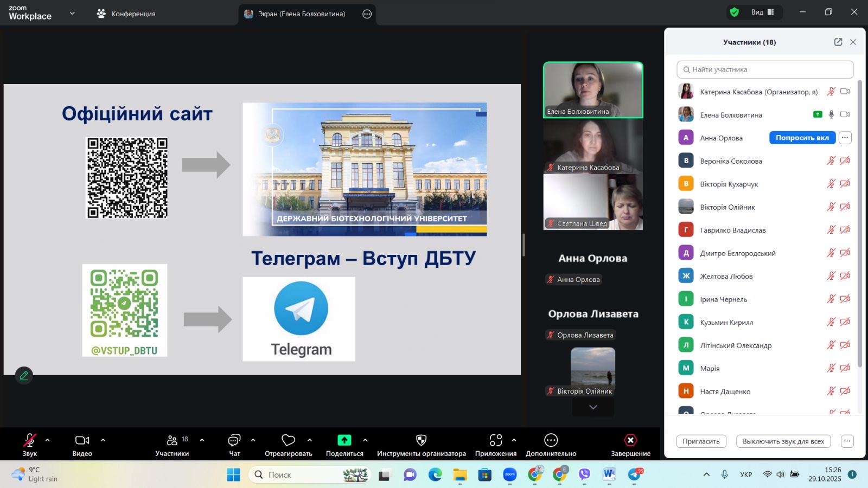The width and height of the screenshot is (868, 488).
Task: Click the participant search field
Action: pyautogui.click(x=765, y=69)
